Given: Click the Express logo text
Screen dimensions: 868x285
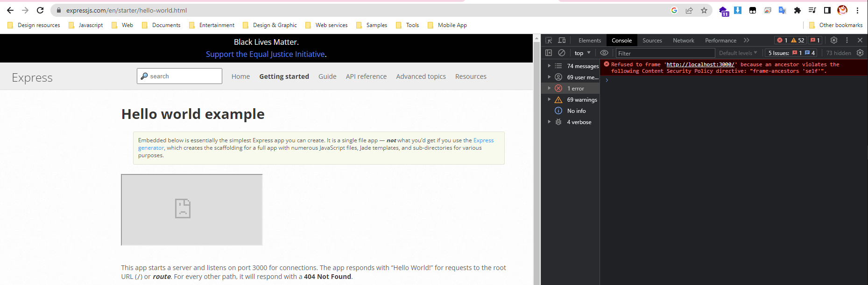Looking at the screenshot, I should coord(32,77).
